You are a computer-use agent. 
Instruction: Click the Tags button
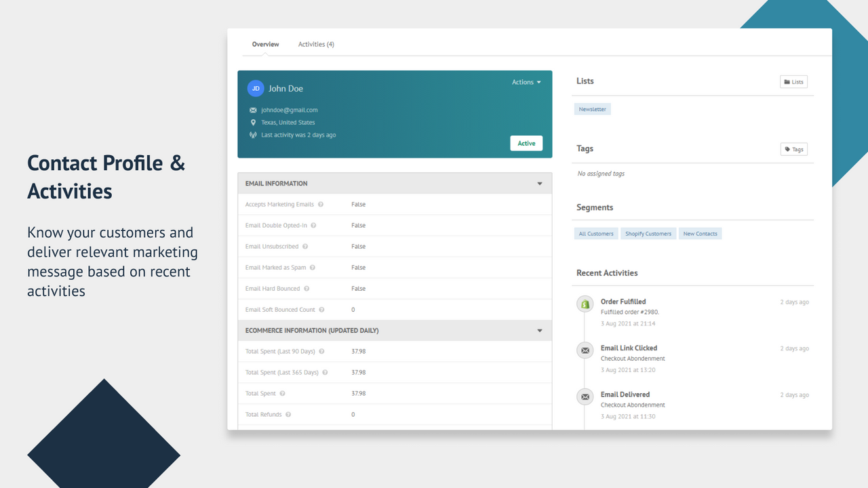point(793,149)
